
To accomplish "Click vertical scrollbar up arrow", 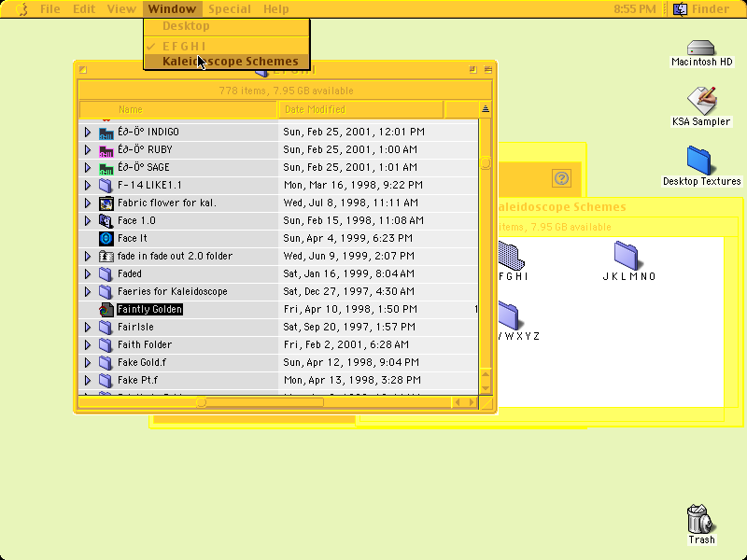I will [486, 374].
